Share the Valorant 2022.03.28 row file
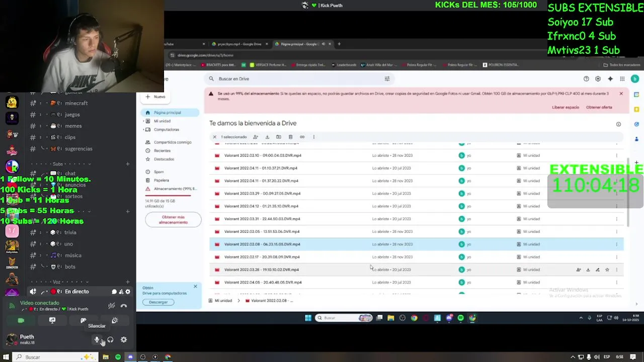644x362 pixels. point(579,270)
